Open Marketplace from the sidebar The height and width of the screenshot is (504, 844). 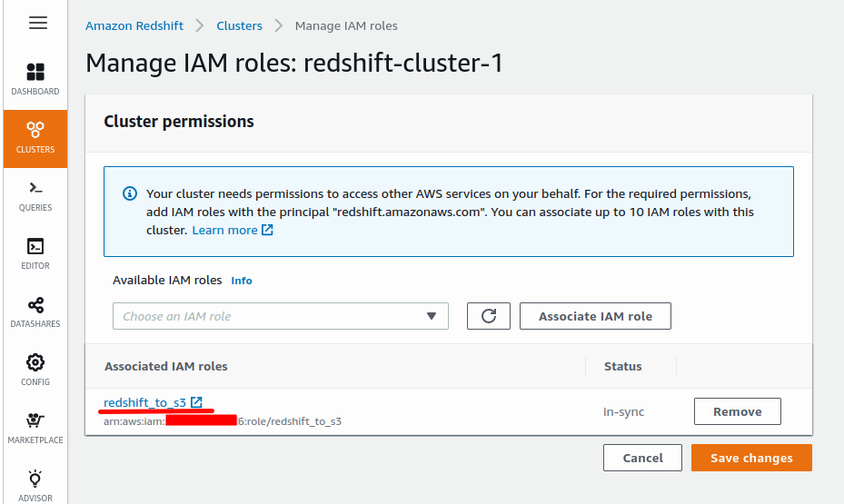(x=35, y=429)
